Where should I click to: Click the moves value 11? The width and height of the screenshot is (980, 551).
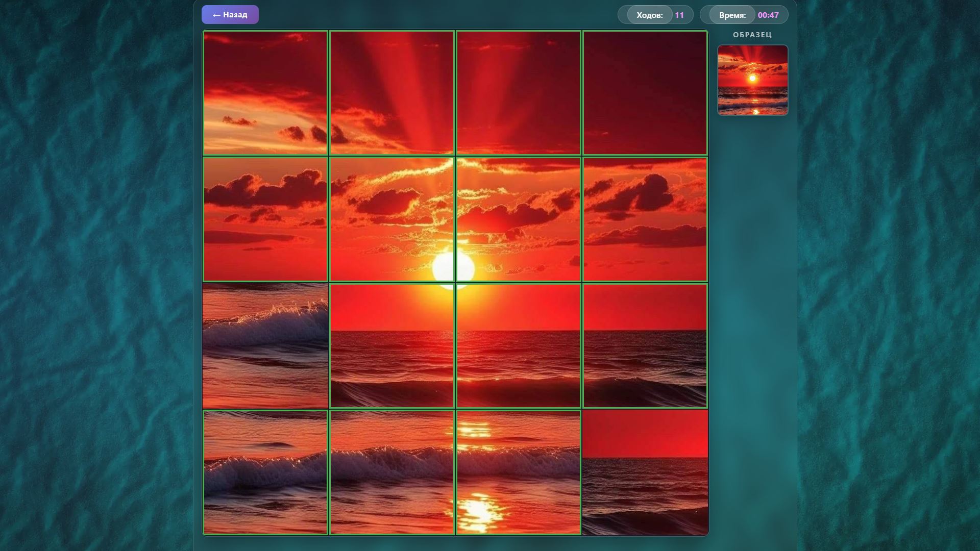[679, 15]
